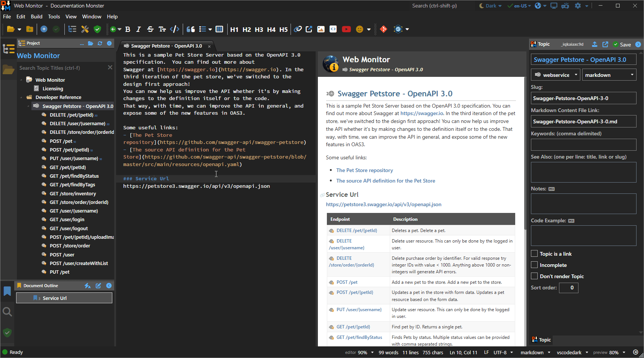Select 'POST /user/createWithList' in the topic tree

pos(79,264)
